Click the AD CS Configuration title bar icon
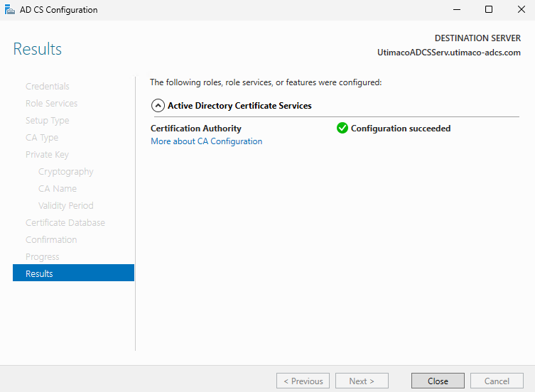The width and height of the screenshot is (535, 392). 10,10
